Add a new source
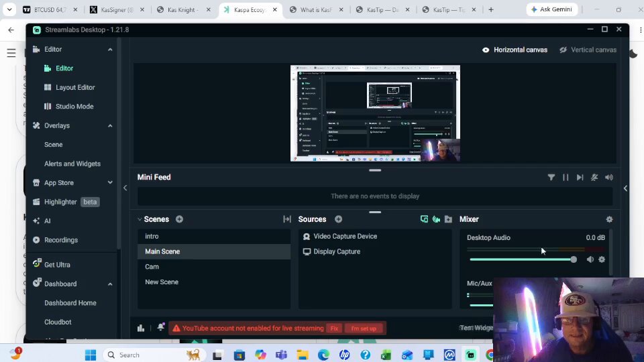The height and width of the screenshot is (362, 644). [x=338, y=219]
